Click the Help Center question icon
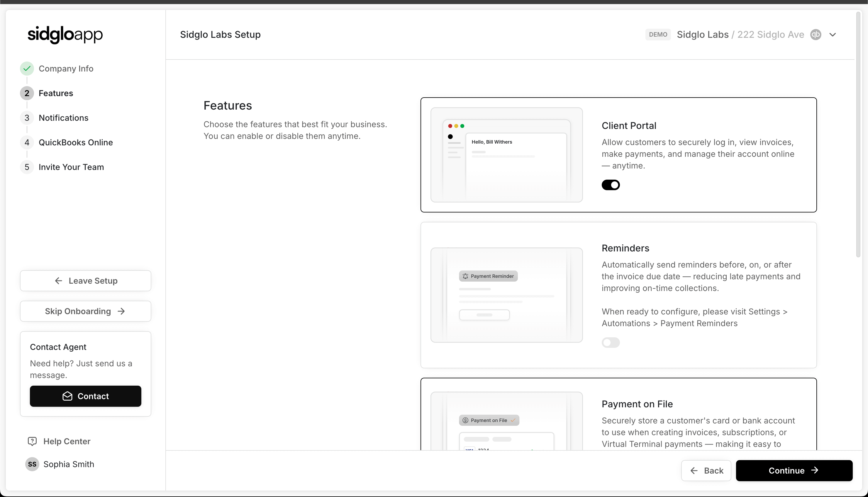This screenshot has width=868, height=497. pos(32,441)
